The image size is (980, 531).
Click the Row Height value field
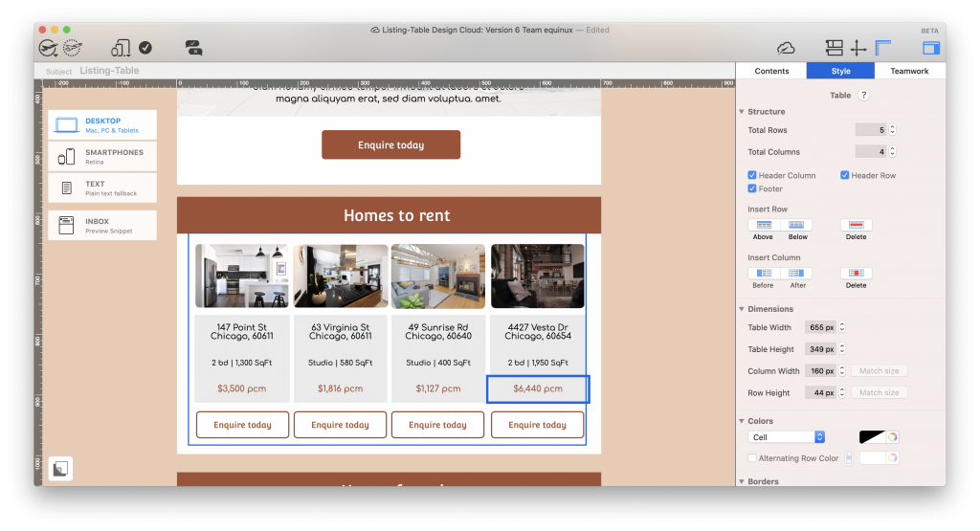(820, 393)
